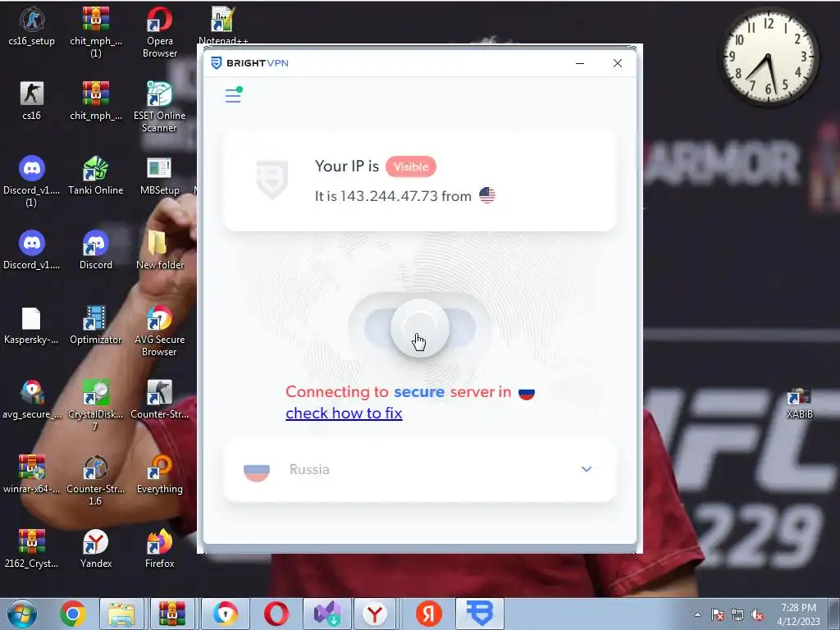This screenshot has width=840, height=630.
Task: Launch Optimizator desktop shortcut
Action: pyautogui.click(x=96, y=325)
